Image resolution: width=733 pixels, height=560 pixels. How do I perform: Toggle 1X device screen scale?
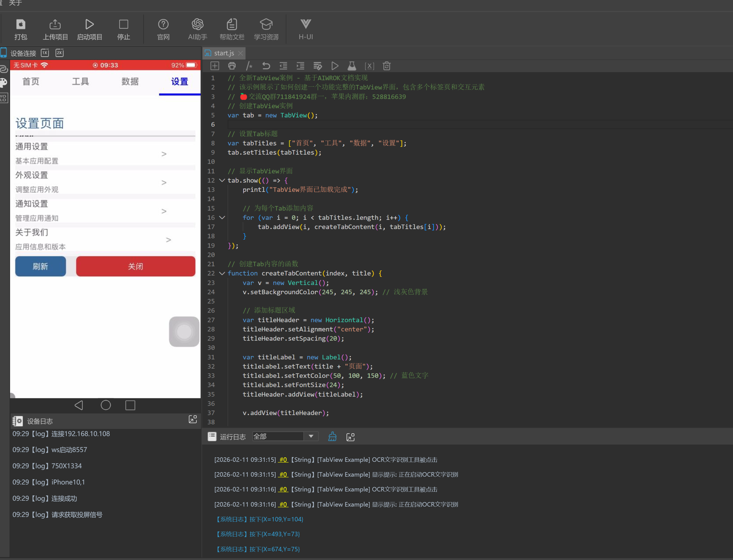(45, 53)
